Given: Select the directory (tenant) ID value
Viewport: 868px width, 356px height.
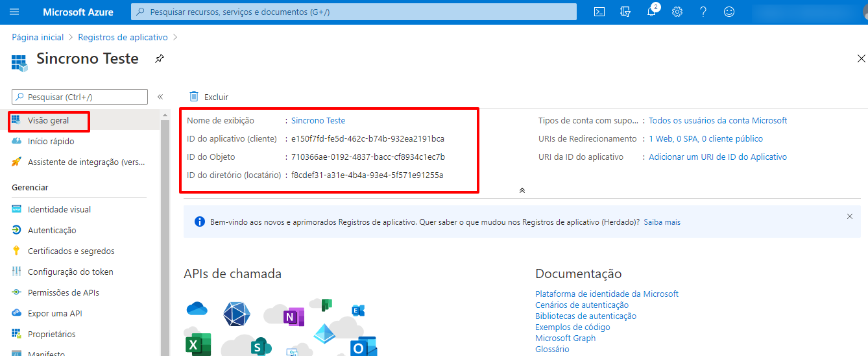Looking at the screenshot, I should [367, 175].
